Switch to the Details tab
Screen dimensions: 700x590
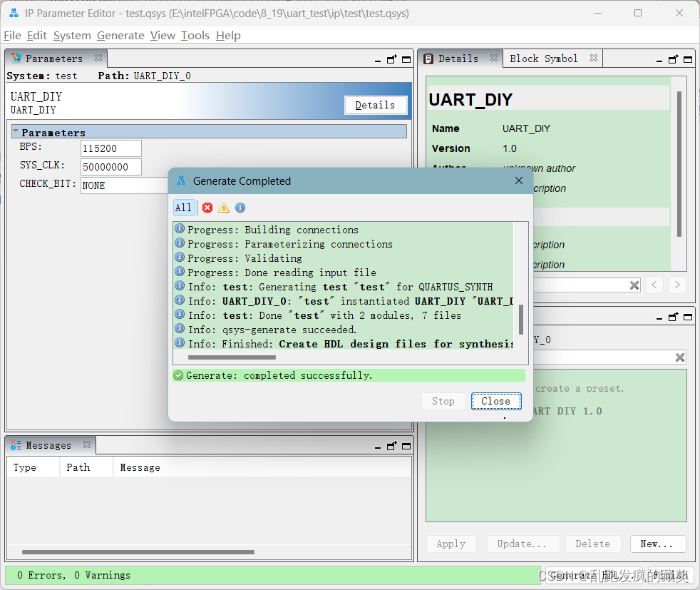tap(458, 59)
